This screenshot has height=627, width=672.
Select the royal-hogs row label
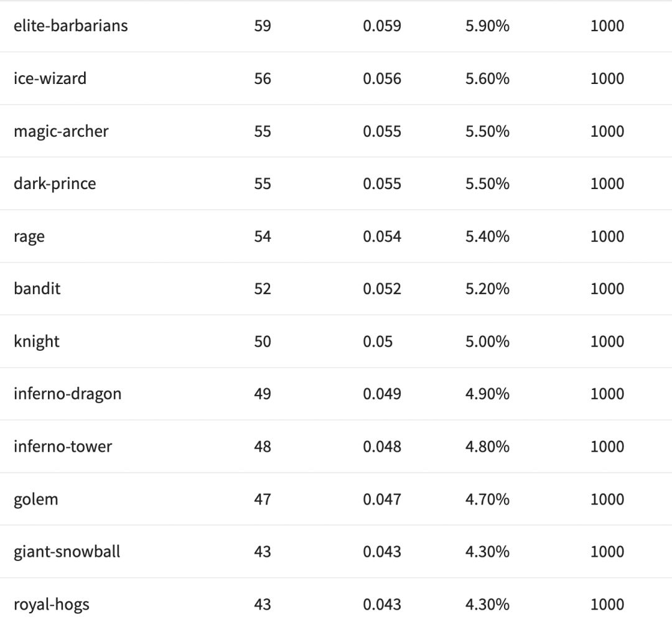51,604
